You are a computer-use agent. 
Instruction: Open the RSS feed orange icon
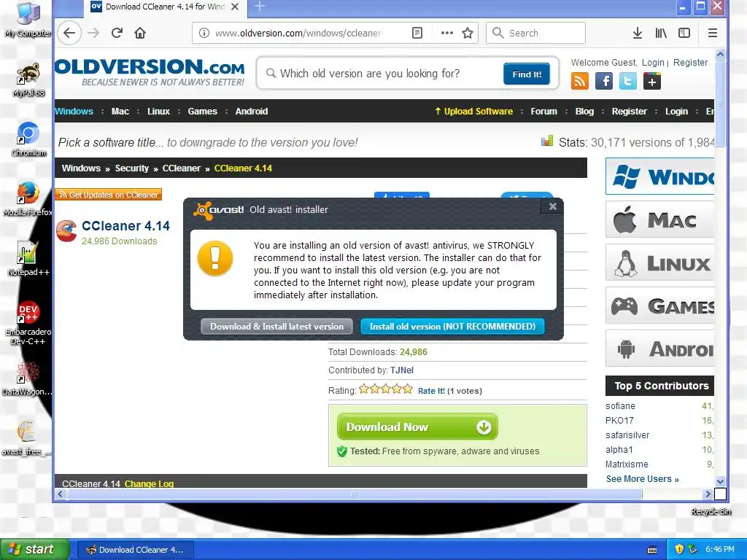pyautogui.click(x=579, y=82)
